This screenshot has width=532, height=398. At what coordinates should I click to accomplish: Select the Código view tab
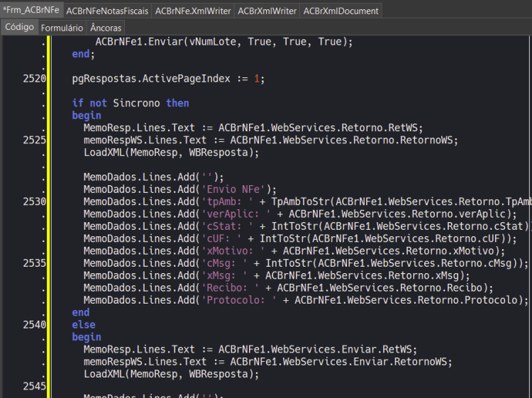[x=19, y=27]
